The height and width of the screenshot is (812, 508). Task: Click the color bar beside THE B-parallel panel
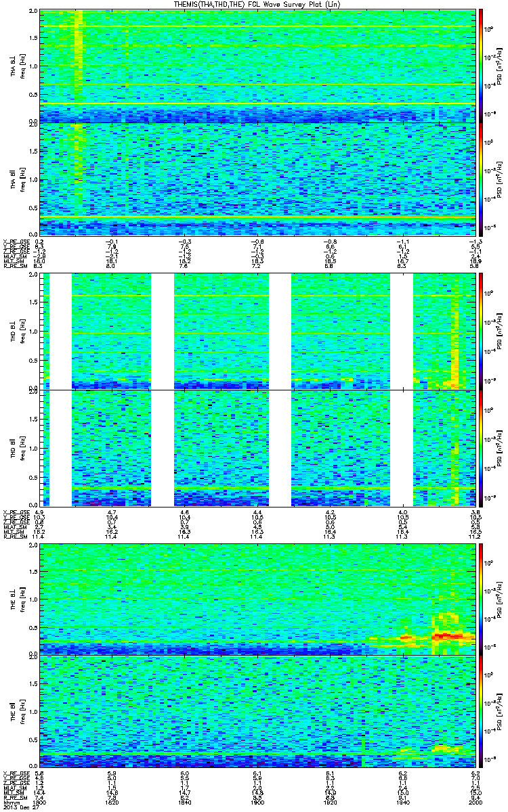point(482,711)
